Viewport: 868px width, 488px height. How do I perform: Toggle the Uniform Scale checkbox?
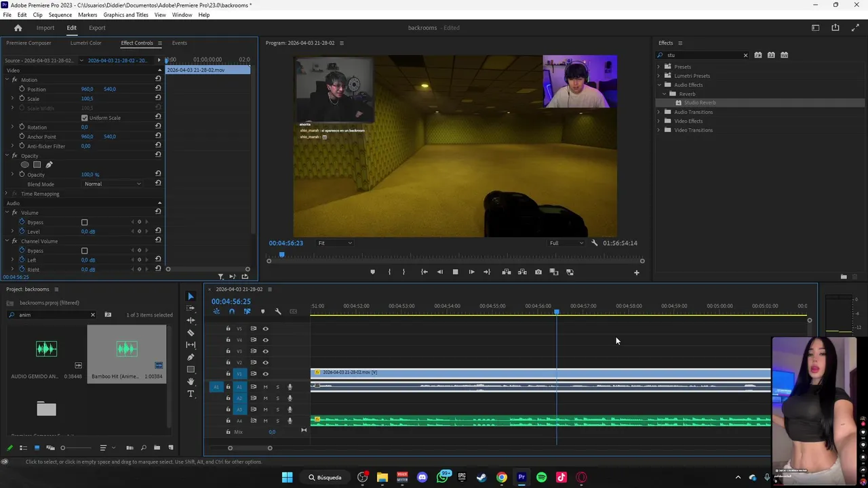[x=85, y=118]
